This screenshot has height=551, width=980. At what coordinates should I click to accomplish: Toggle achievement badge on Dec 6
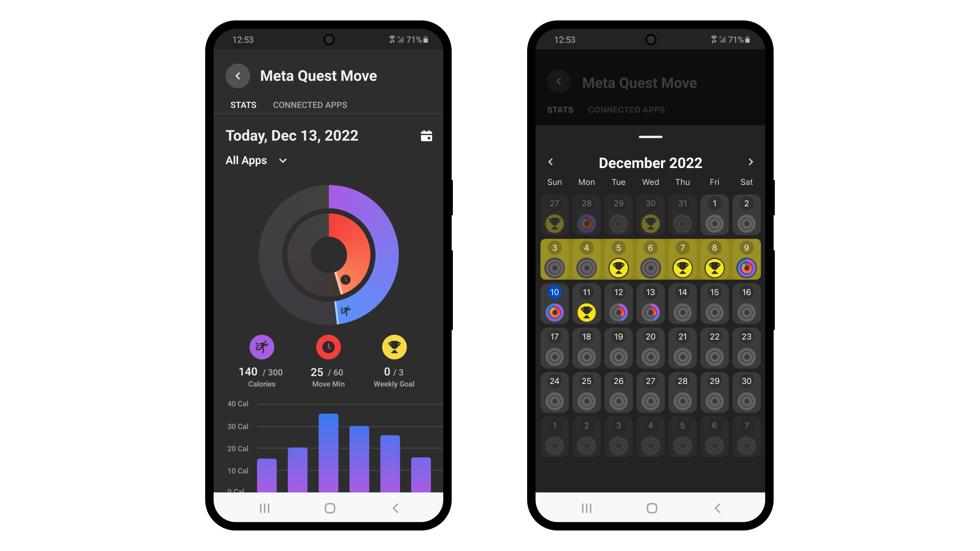pos(650,268)
